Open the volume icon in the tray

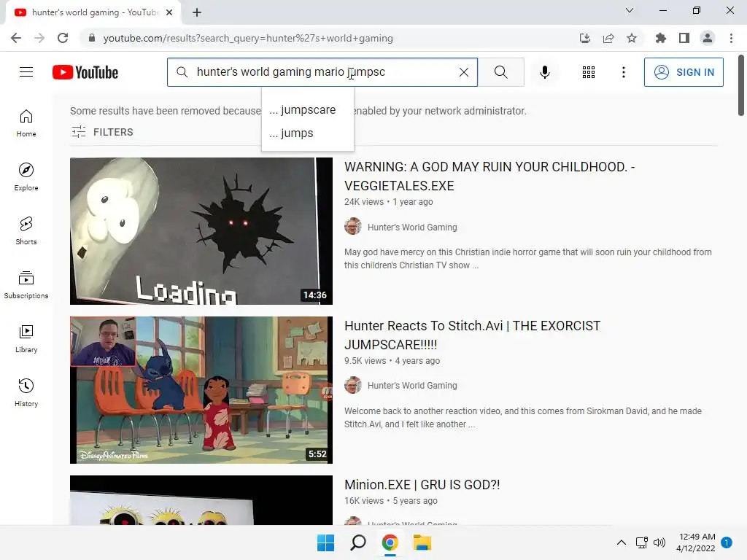click(659, 542)
